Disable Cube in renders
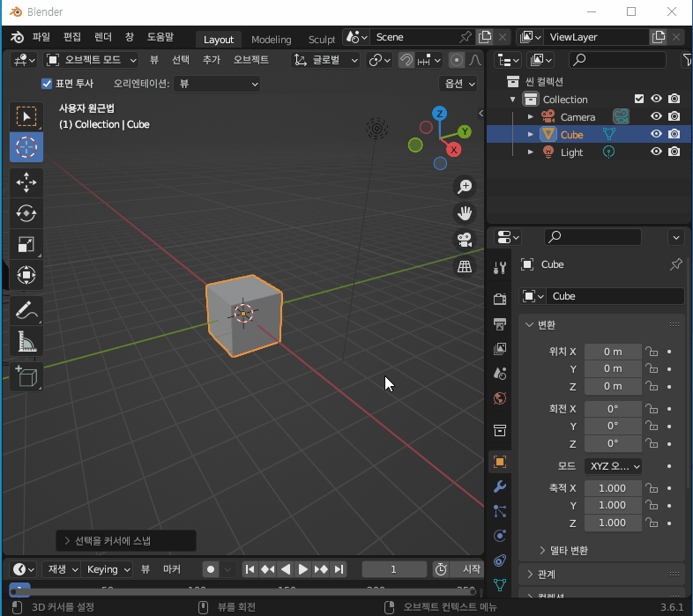Viewport: 693px width, 616px height. [x=674, y=134]
